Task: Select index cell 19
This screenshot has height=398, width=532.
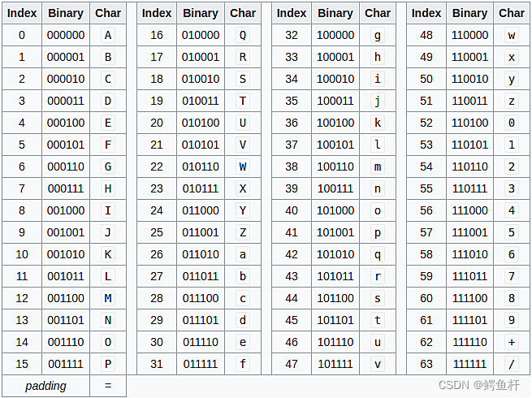Action: [x=157, y=101]
